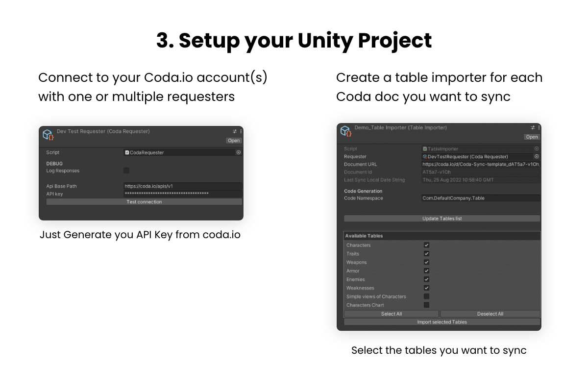Uncheck the Weapons table checkbox

[x=426, y=262]
